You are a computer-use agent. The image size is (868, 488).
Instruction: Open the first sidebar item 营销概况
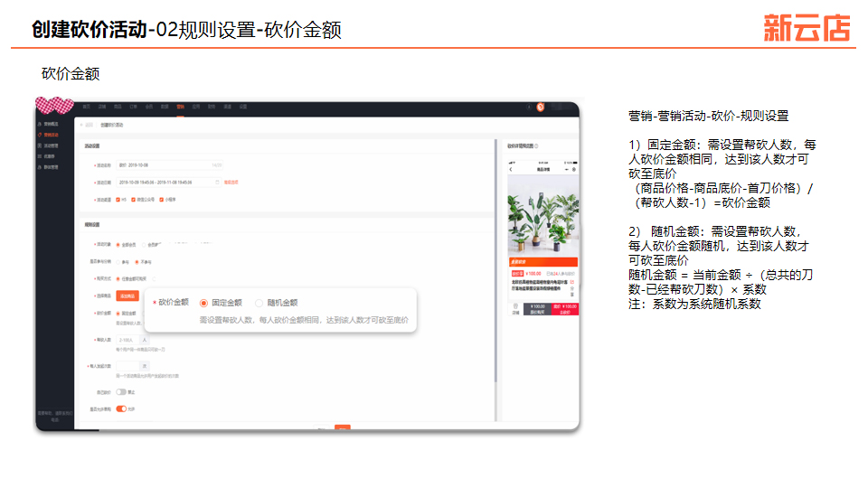pyautogui.click(x=48, y=124)
